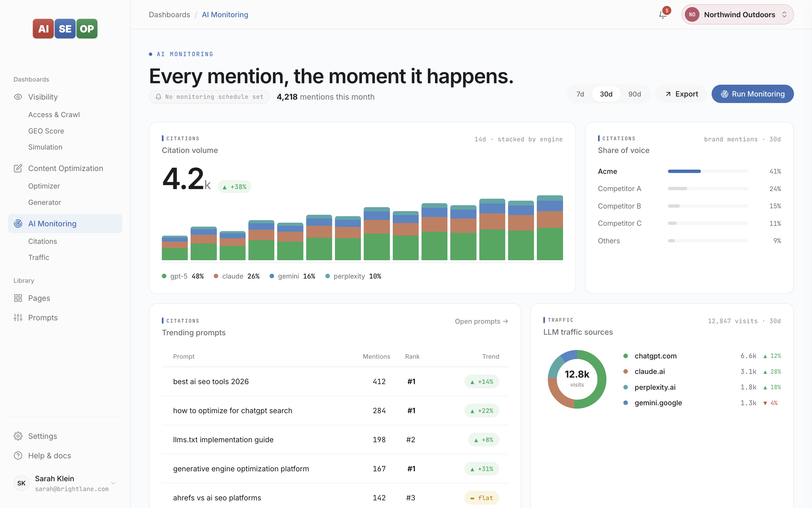This screenshot has width=812, height=508.
Task: Click 'llms.txt implementation guide' prompt
Action: 223,440
